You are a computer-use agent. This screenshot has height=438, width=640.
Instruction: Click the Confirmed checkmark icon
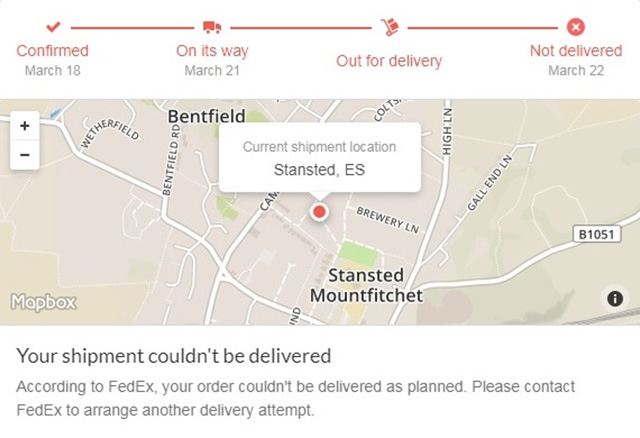click(x=53, y=27)
